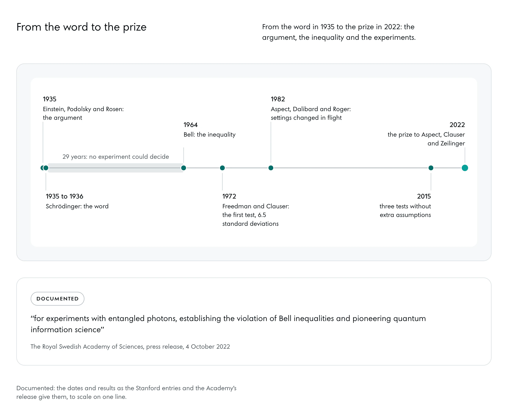Select the footer note about Stanford entries
The height and width of the screenshot is (420, 508).
[x=126, y=392]
